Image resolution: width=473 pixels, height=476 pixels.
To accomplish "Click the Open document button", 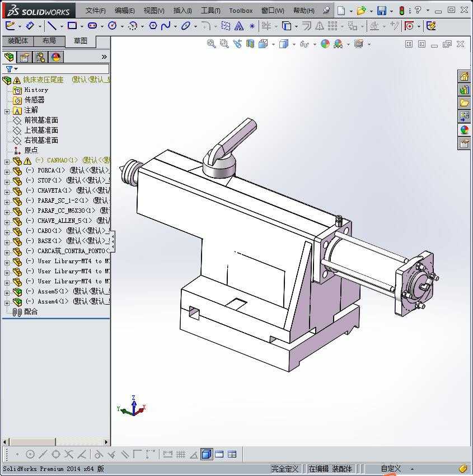I will point(361,11).
